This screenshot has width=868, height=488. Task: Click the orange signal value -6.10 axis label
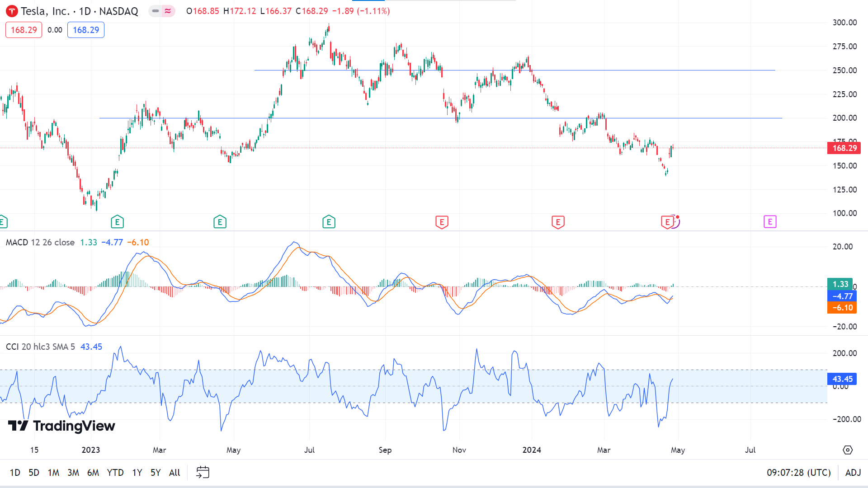(842, 308)
